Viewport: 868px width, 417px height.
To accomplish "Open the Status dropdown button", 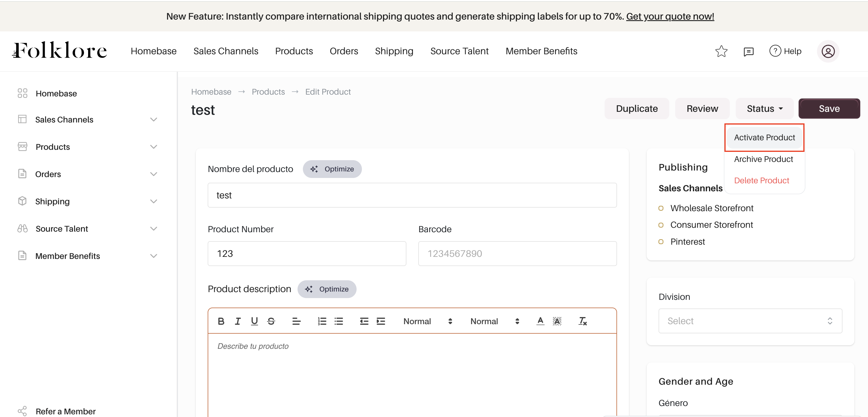I will (764, 109).
